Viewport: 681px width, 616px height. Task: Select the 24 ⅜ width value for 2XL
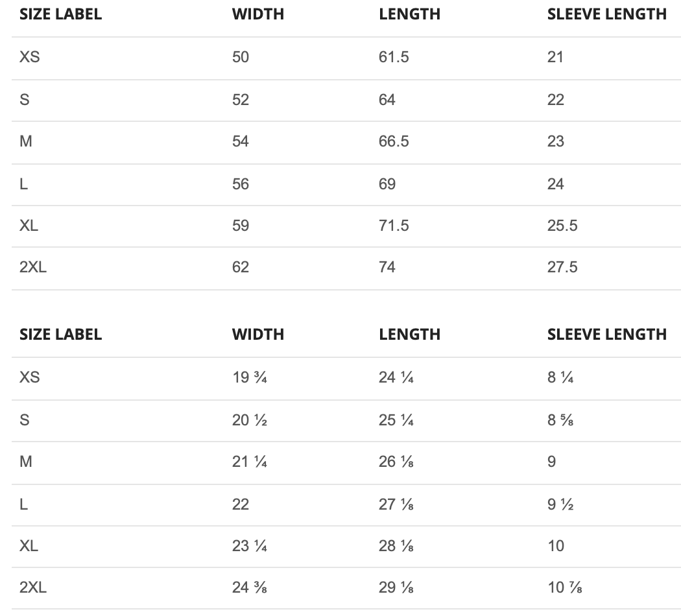click(x=250, y=588)
